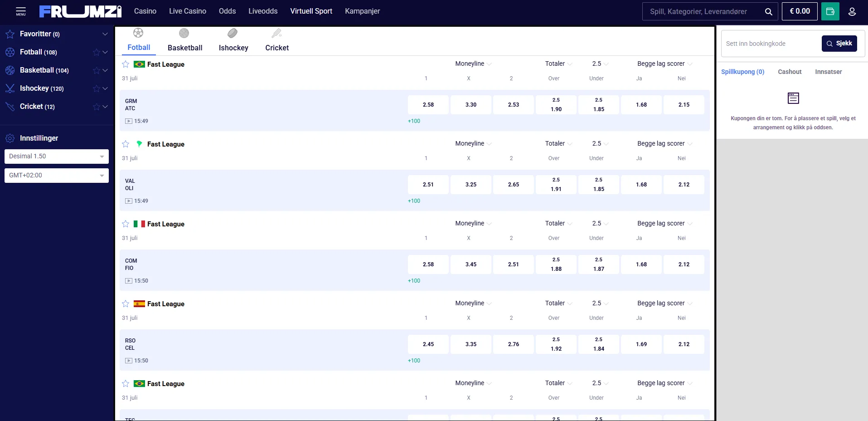Focus the Sett inn bookingkode field
This screenshot has width=868, height=421.
(x=771, y=44)
